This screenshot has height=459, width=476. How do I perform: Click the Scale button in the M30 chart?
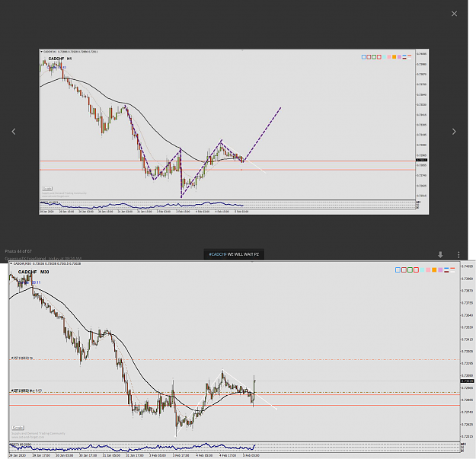tap(18, 428)
